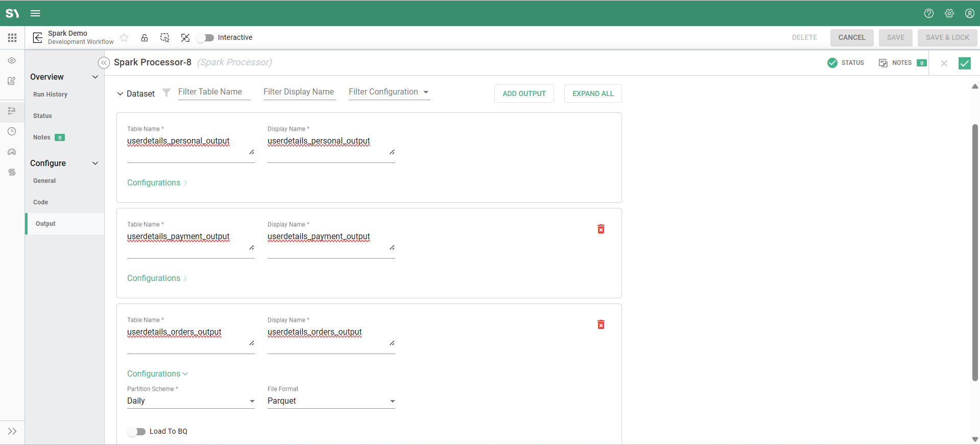980x445 pixels.
Task: Open the apps grid icon
Action: pos(12,38)
